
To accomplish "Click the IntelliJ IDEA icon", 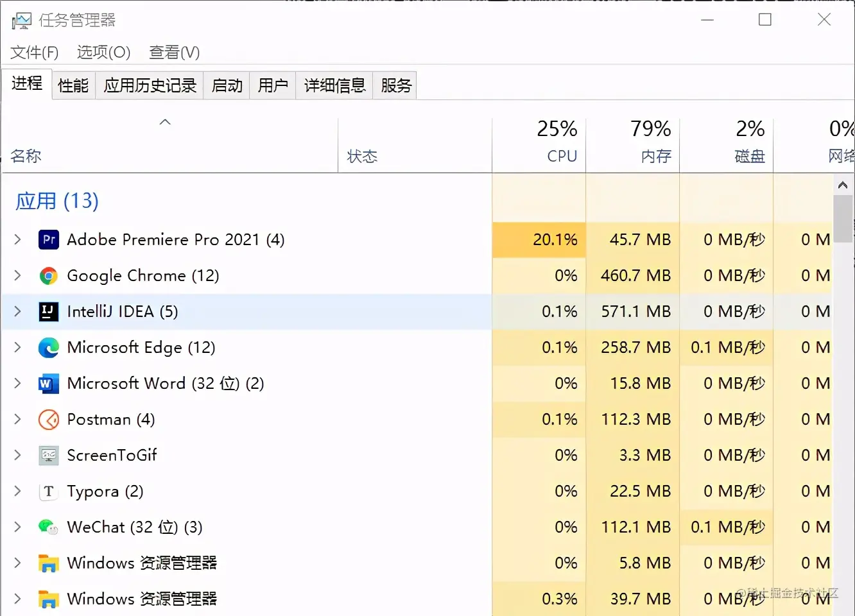I will pyautogui.click(x=49, y=311).
